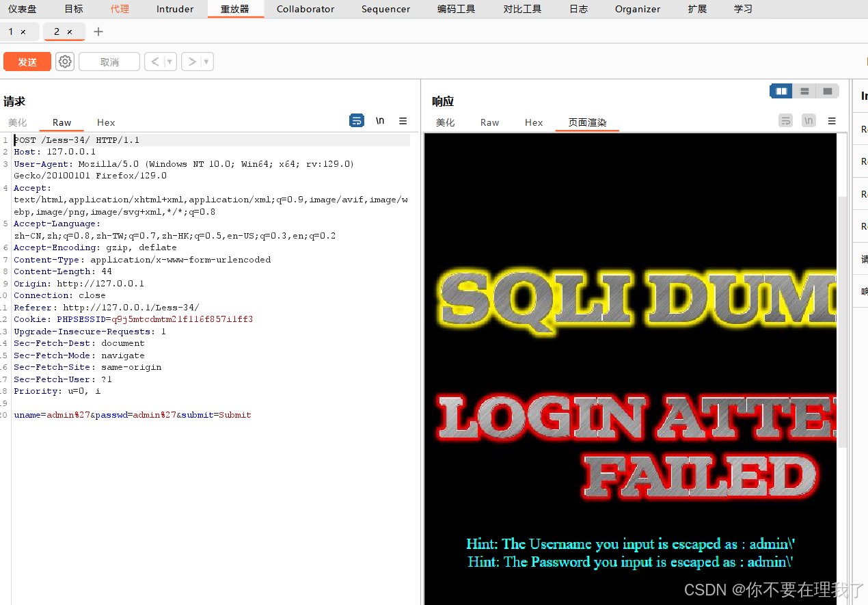Toggle response word wrap icon
Image resolution: width=868 pixels, height=605 pixels.
(786, 121)
